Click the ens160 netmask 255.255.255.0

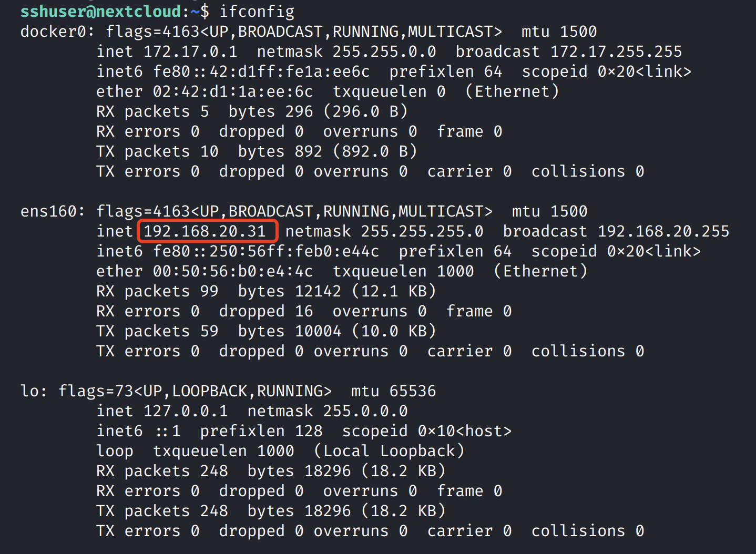coord(422,231)
